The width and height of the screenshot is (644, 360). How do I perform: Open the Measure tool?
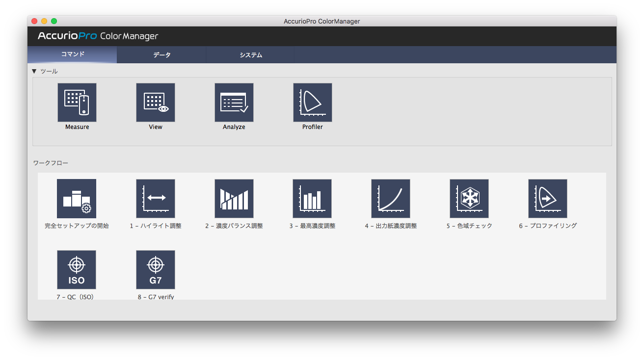click(x=77, y=103)
